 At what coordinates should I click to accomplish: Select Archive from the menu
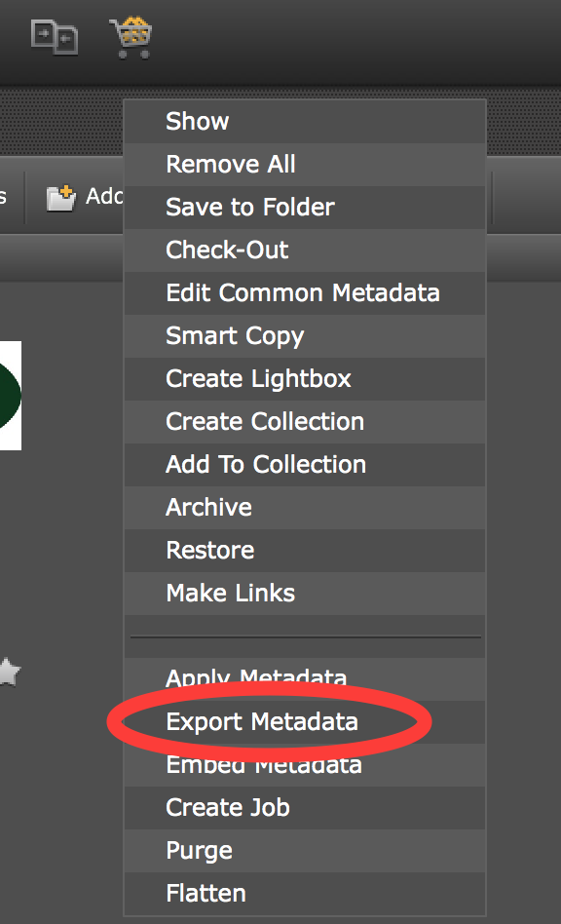[304, 508]
